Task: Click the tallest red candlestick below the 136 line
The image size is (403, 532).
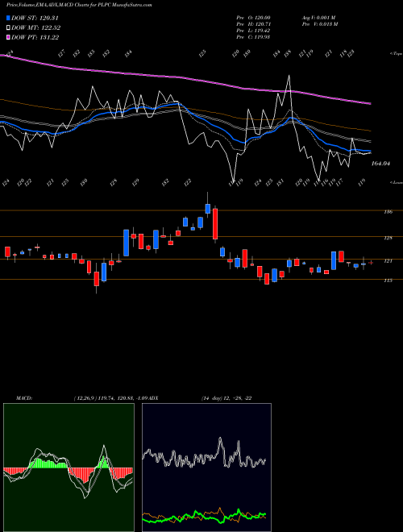Action: pyautogui.click(x=214, y=224)
